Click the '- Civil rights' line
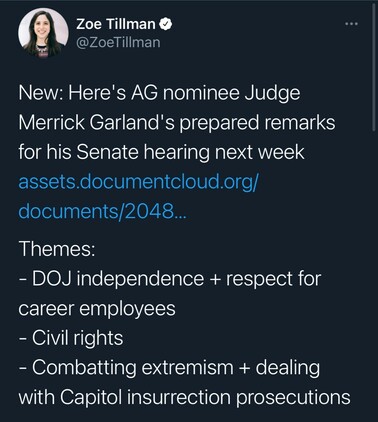Image resolution: width=378 pixels, height=422 pixels. tap(71, 338)
